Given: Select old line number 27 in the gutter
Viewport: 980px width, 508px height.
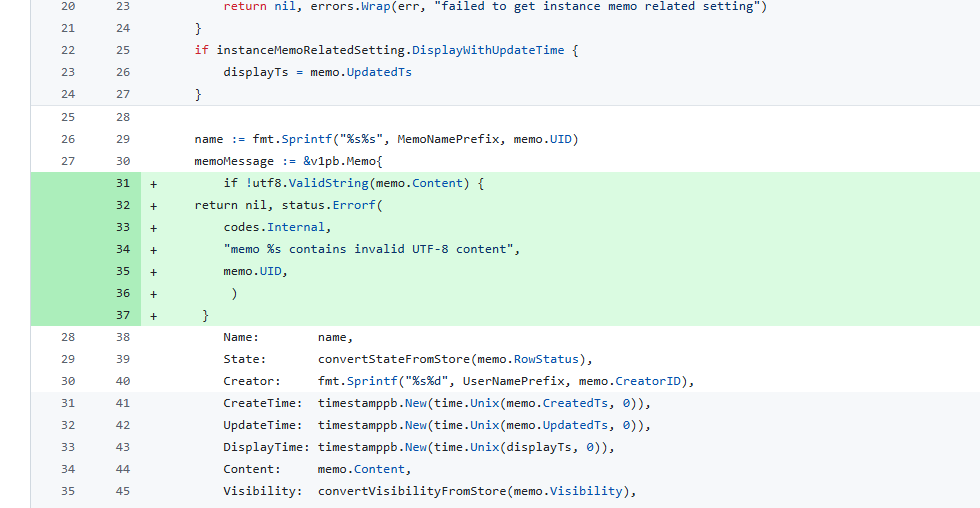Looking at the screenshot, I should click(68, 161).
